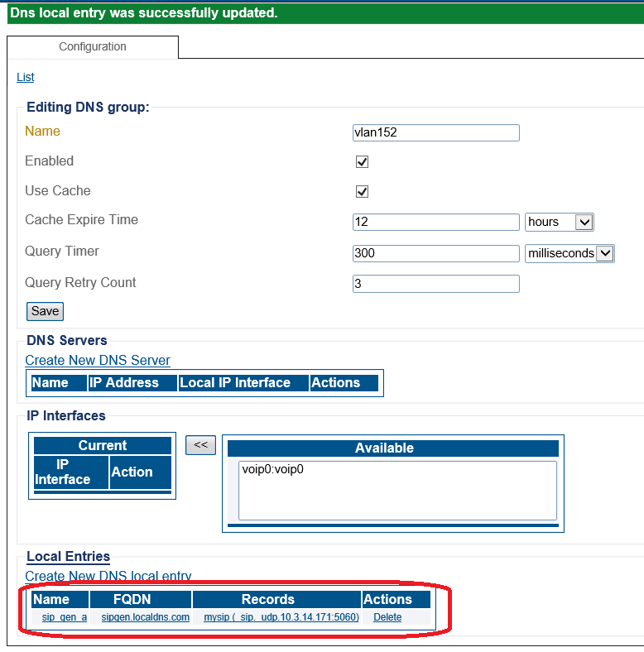644x652 pixels.
Task: Focus the Query Timer field
Action: tap(435, 253)
